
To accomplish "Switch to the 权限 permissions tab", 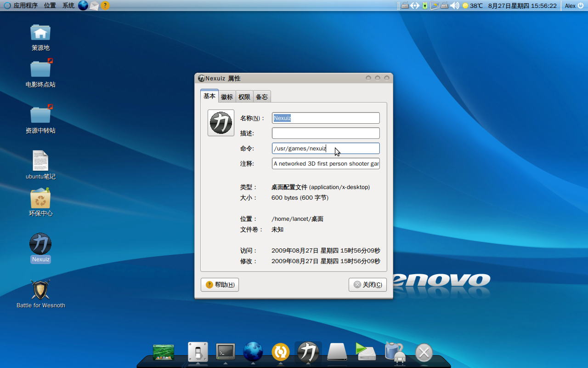I will point(244,97).
